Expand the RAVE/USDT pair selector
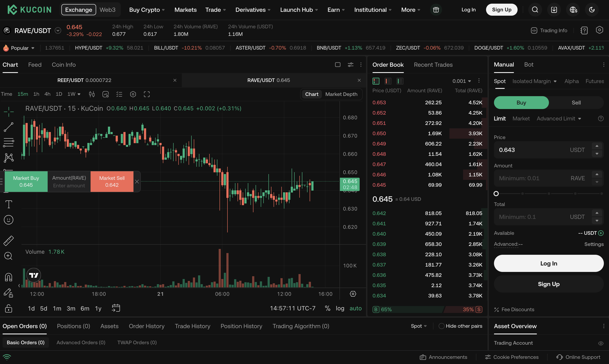 (58, 30)
